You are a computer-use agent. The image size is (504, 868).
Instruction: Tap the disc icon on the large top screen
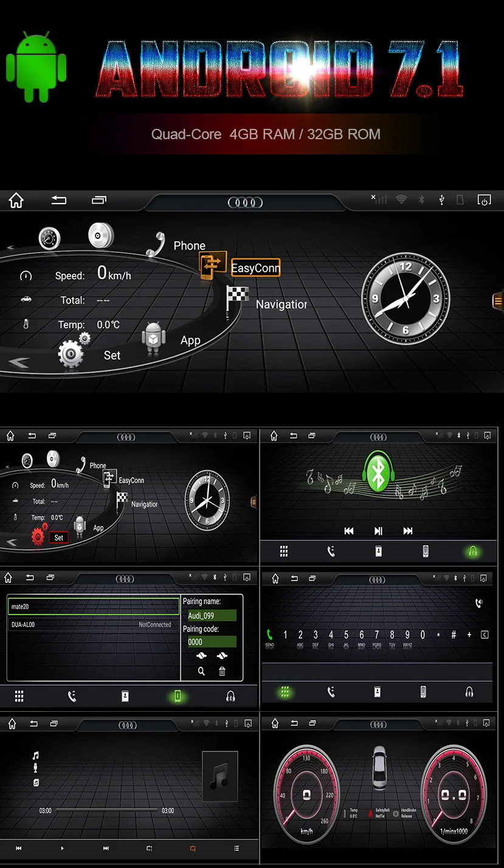point(100,235)
